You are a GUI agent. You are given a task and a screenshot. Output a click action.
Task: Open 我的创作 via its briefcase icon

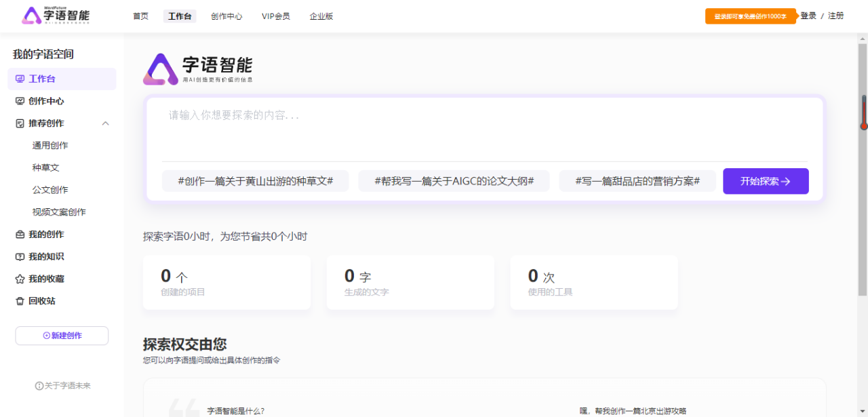click(21, 234)
